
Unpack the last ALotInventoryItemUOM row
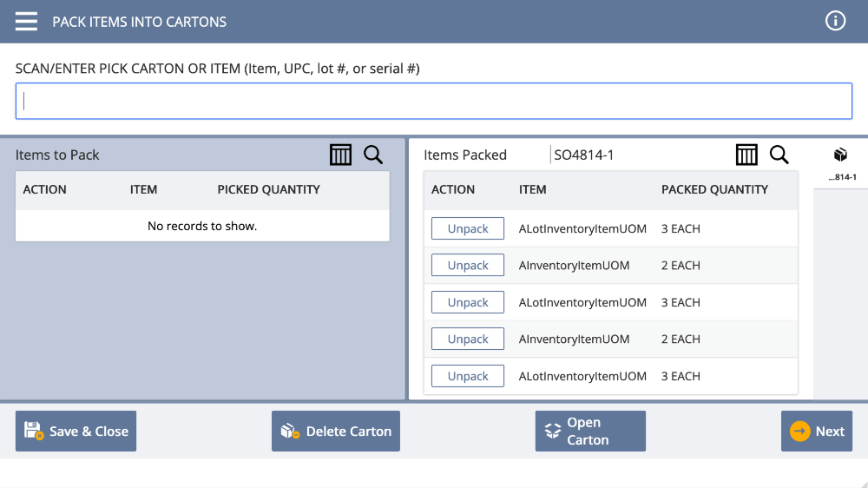point(468,376)
